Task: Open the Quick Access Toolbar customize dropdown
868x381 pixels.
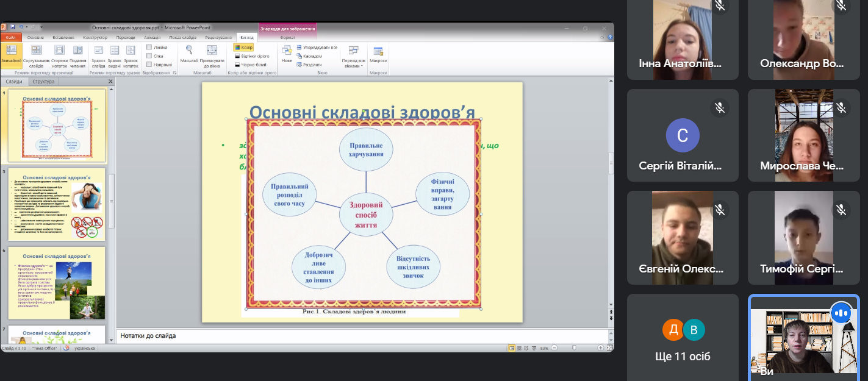Action: click(41, 27)
